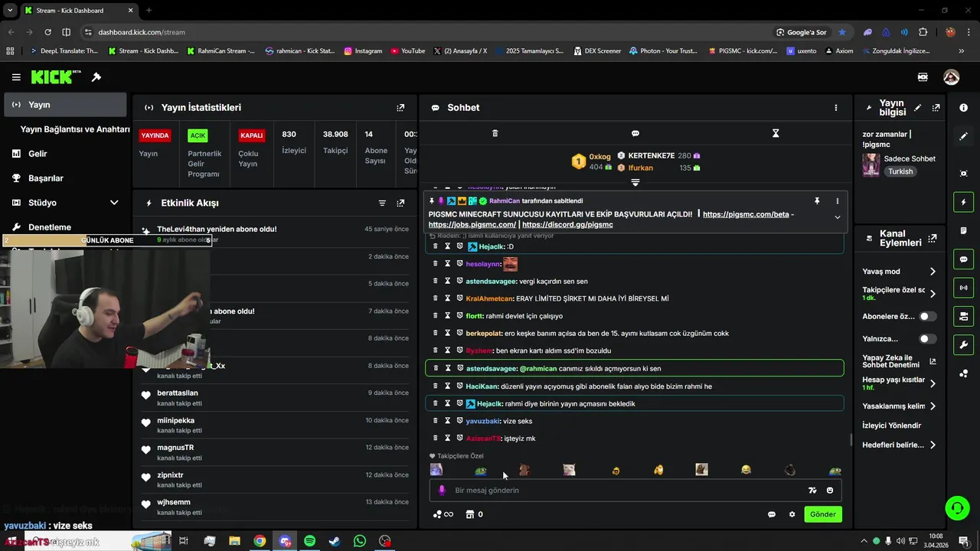Click the broadcast signal icon in right sidebar
Image resolution: width=980 pixels, height=551 pixels.
[963, 288]
